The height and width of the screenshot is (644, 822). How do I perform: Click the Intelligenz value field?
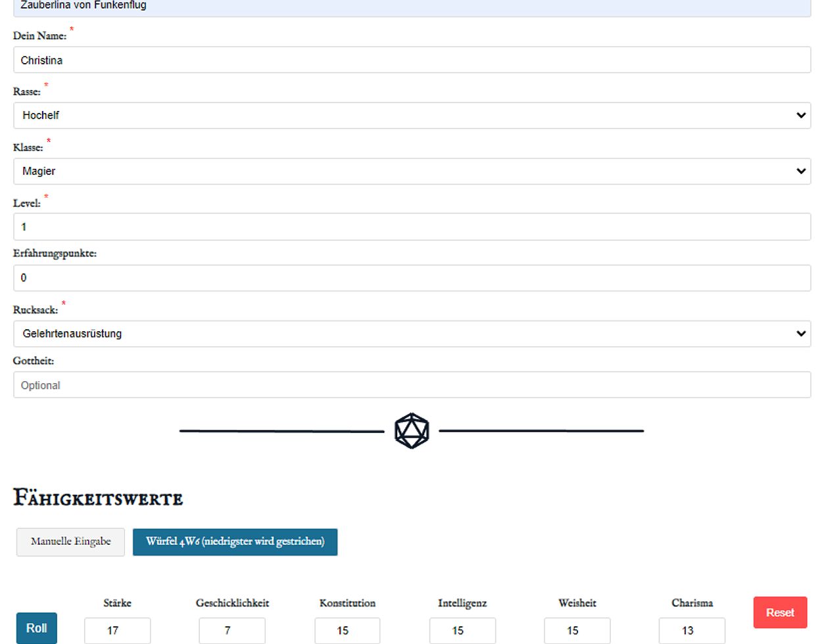click(462, 630)
